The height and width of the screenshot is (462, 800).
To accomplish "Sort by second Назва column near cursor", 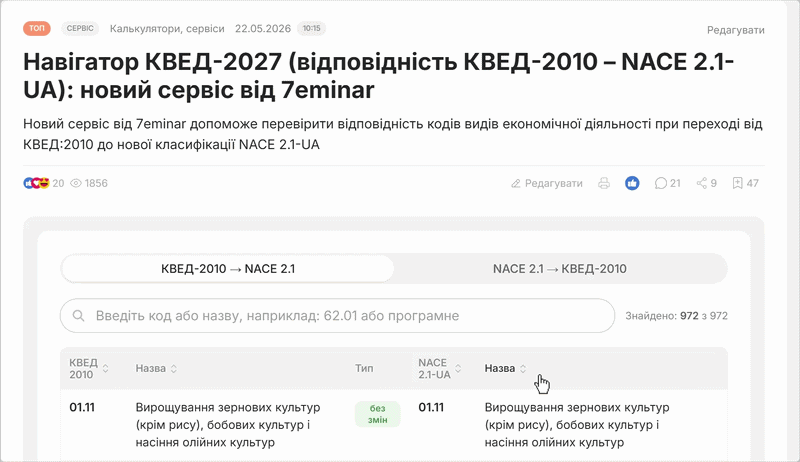I will pyautogui.click(x=505, y=368).
